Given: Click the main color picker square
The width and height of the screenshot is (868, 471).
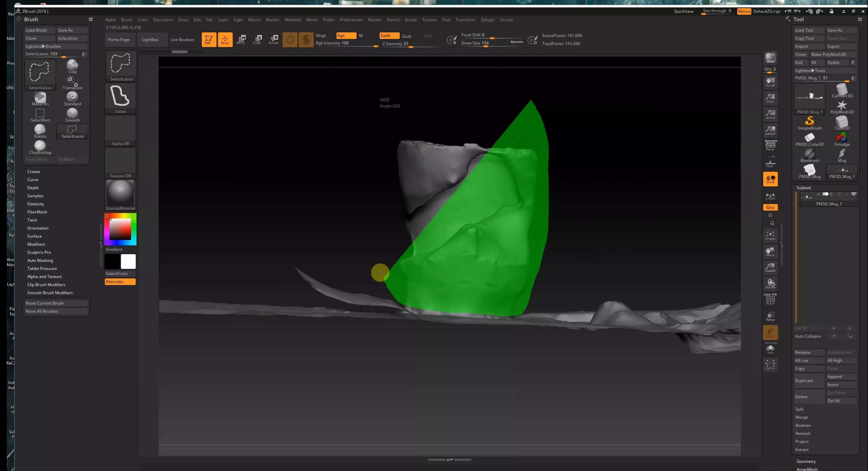Looking at the screenshot, I should click(120, 229).
